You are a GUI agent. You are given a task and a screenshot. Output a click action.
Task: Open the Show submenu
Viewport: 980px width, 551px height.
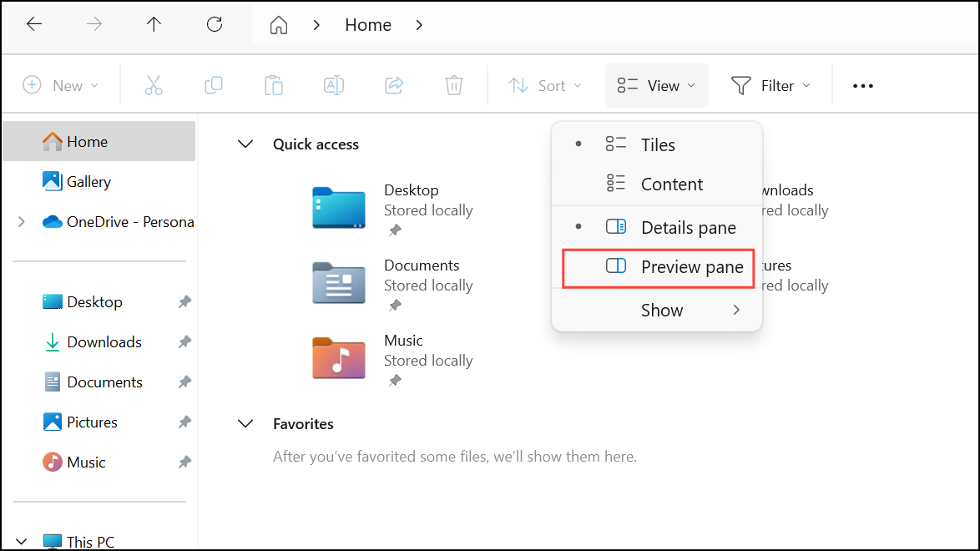(662, 309)
